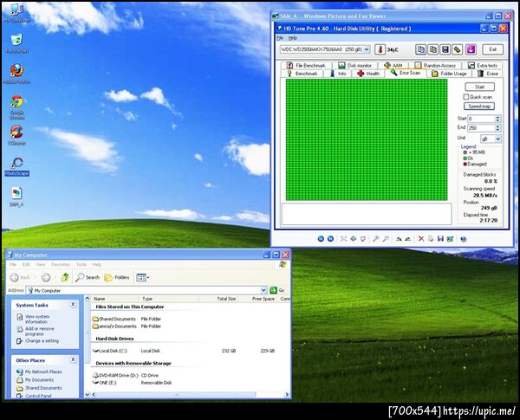Image resolution: width=520 pixels, height=420 pixels.
Task: Click the copy screenshot icon in HD Tune toolbar
Action: 432,49
